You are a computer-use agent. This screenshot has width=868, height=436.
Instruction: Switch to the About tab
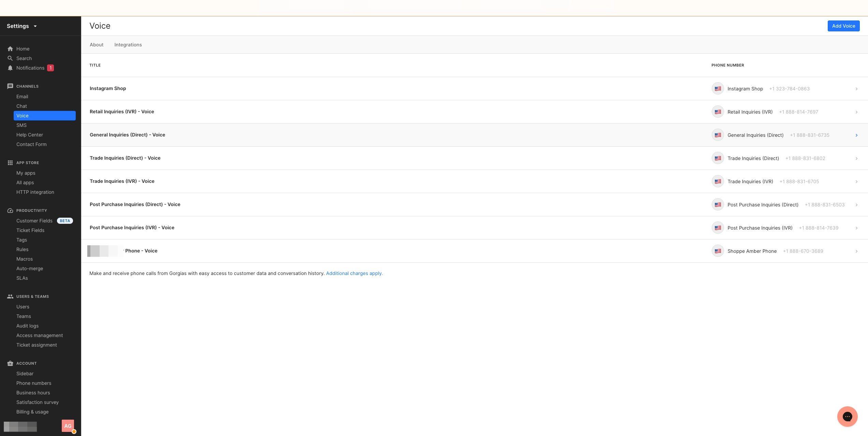coord(97,45)
